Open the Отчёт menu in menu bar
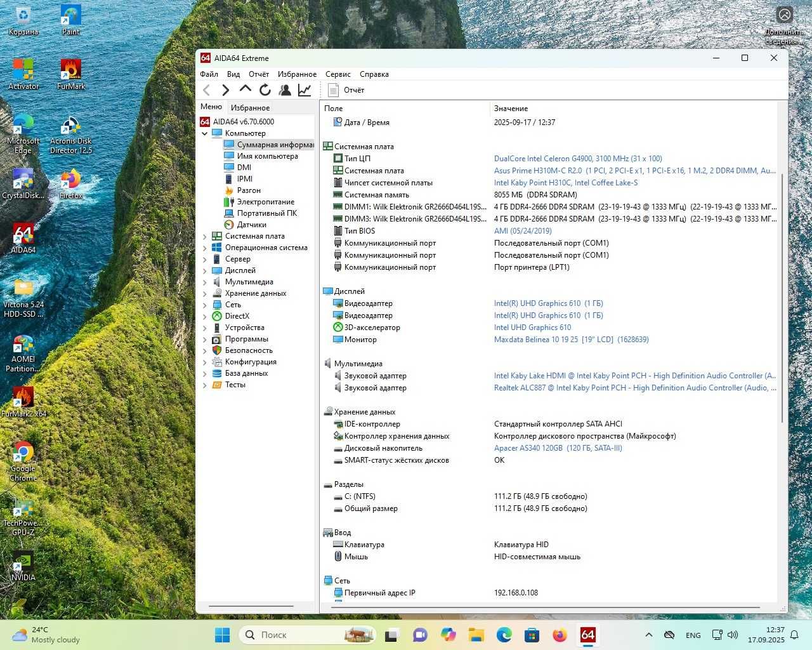Image resolution: width=812 pixels, height=650 pixels. [259, 74]
